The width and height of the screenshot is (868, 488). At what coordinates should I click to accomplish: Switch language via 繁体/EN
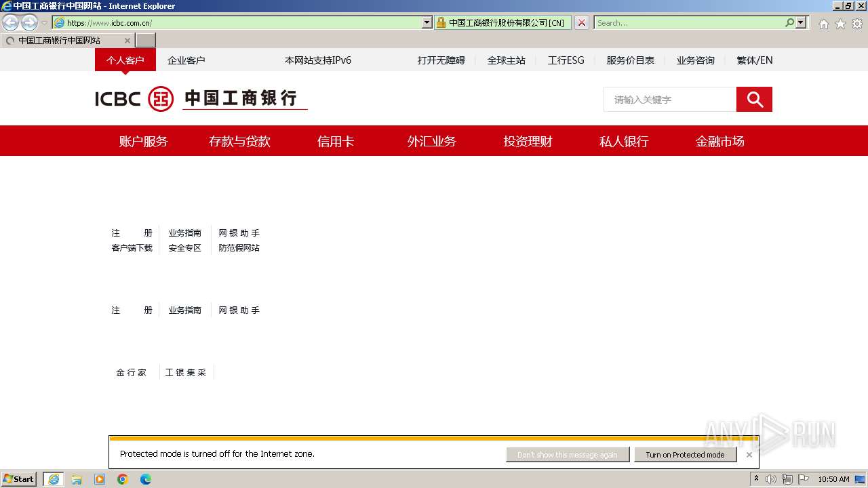(755, 60)
